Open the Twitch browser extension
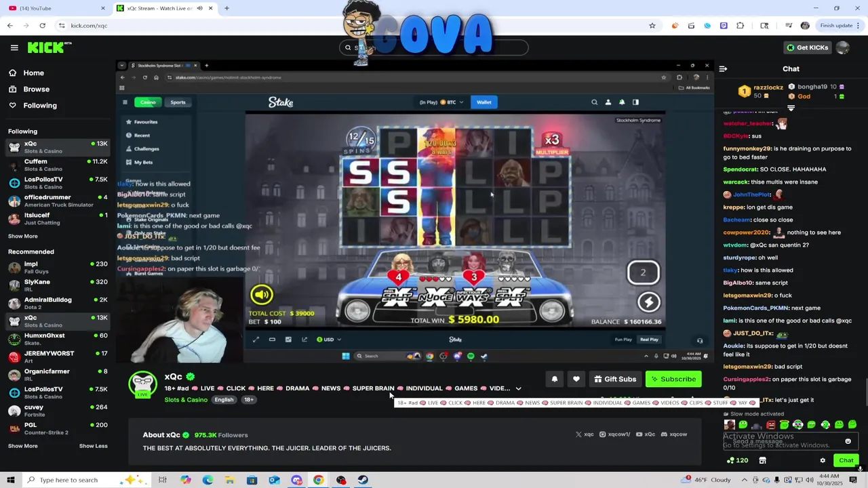Viewport: 868px width, 488px height. pos(724,26)
